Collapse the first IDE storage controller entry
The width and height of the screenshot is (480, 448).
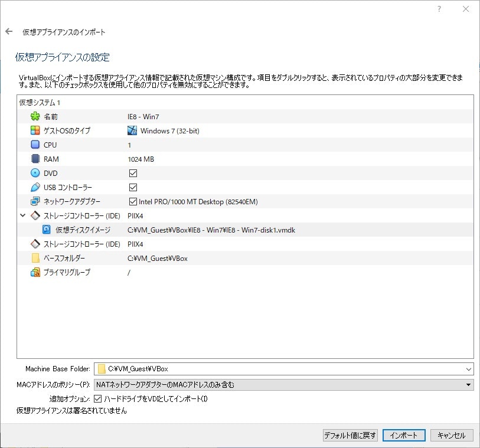pyautogui.click(x=22, y=215)
